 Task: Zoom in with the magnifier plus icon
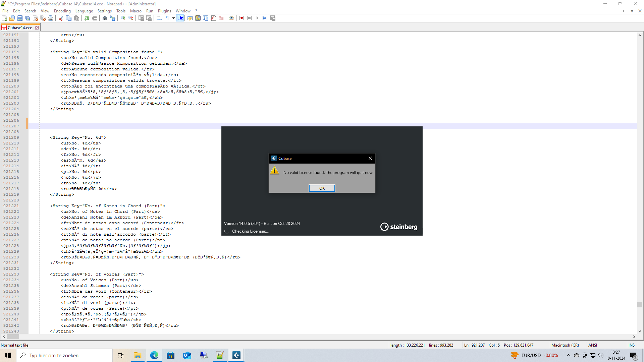coord(123,18)
